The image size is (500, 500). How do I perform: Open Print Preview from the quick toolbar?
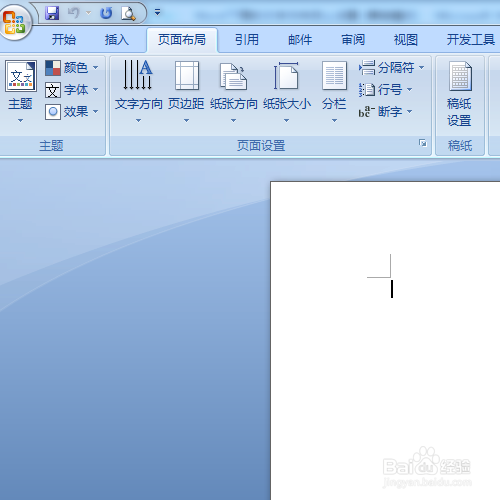click(128, 14)
